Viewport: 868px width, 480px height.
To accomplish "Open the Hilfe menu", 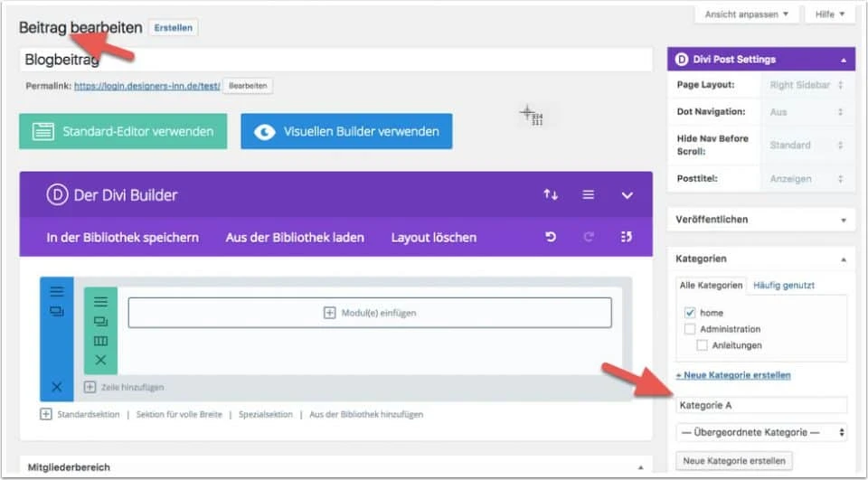I will 830,14.
